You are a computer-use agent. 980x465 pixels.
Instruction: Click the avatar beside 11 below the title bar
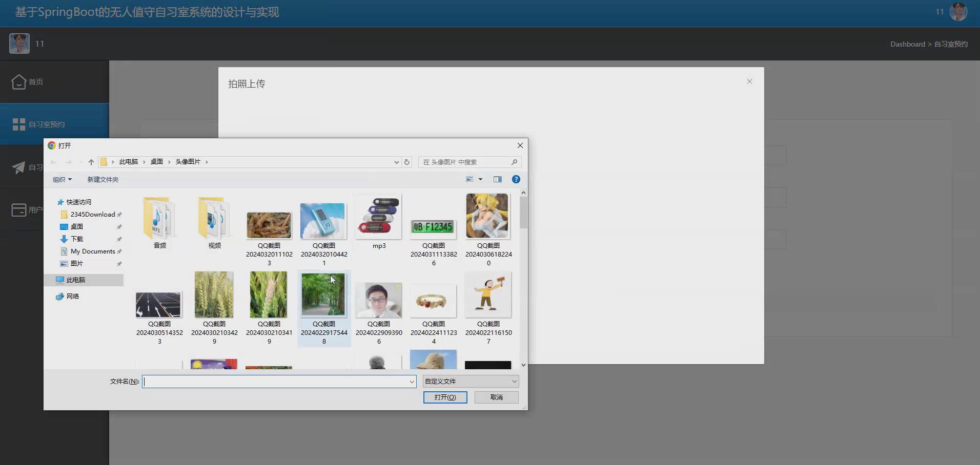point(19,44)
